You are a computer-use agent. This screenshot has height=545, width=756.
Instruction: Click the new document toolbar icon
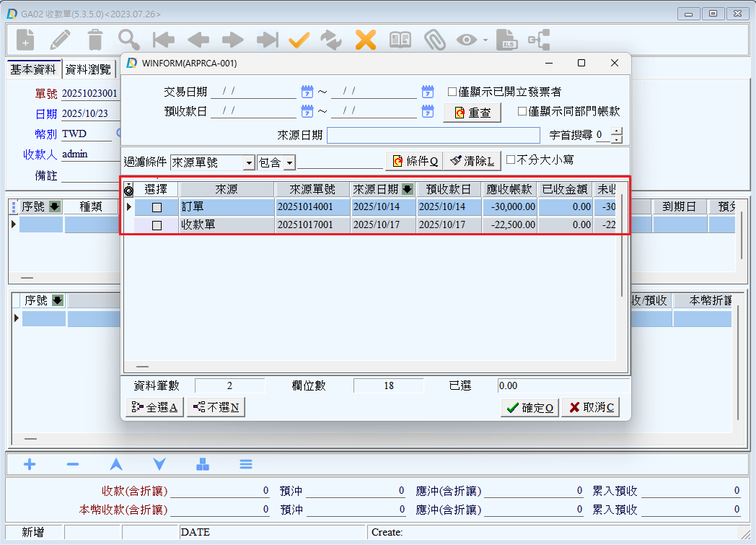[25, 40]
